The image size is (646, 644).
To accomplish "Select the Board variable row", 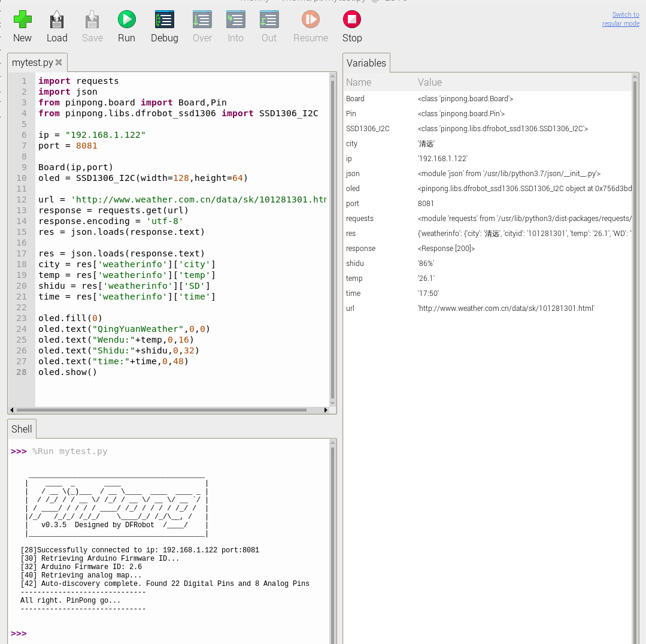I will tap(488, 98).
